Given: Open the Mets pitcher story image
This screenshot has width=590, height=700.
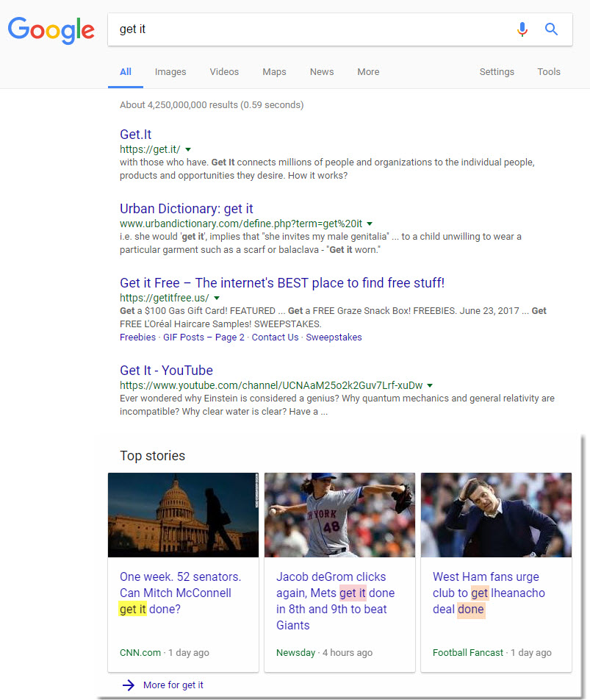Looking at the screenshot, I should click(339, 515).
